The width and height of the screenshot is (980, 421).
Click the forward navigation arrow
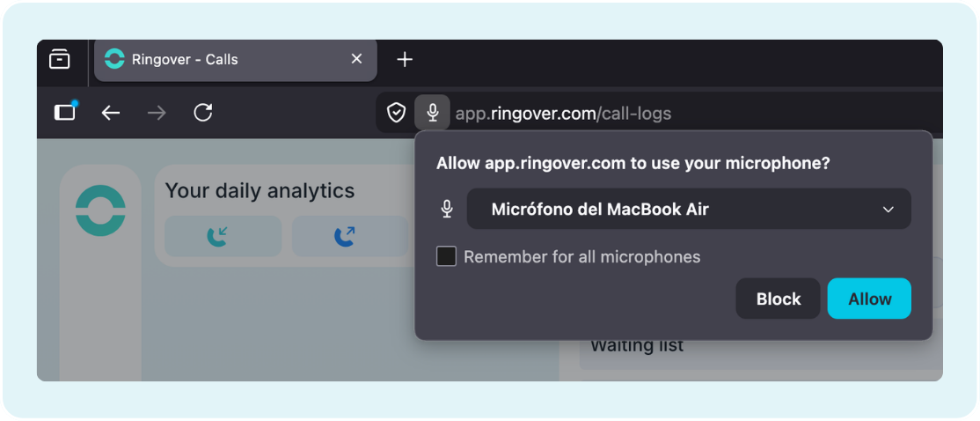pyautogui.click(x=157, y=113)
